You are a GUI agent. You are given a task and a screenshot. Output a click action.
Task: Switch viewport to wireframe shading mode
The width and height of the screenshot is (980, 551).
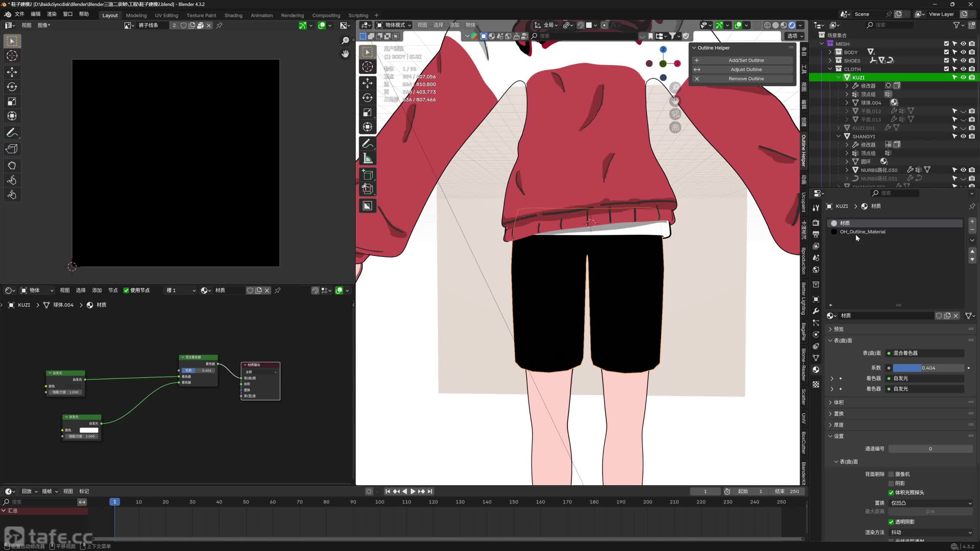point(767,25)
